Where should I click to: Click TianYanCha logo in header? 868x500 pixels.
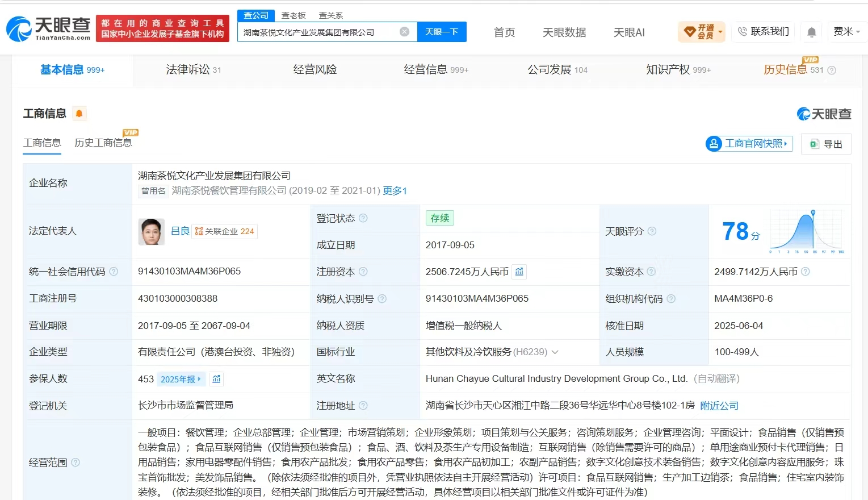tap(48, 28)
